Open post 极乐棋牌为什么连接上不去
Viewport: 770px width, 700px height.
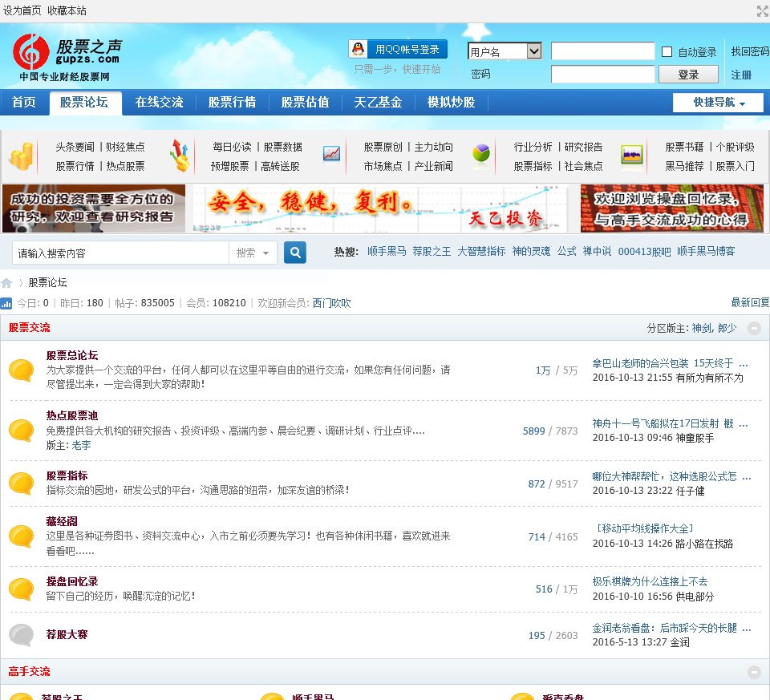650,581
